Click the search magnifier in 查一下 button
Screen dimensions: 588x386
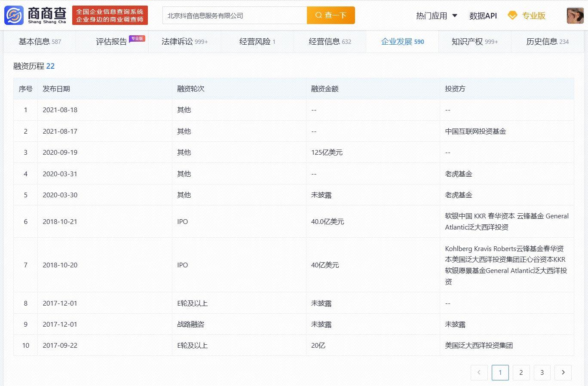click(318, 15)
